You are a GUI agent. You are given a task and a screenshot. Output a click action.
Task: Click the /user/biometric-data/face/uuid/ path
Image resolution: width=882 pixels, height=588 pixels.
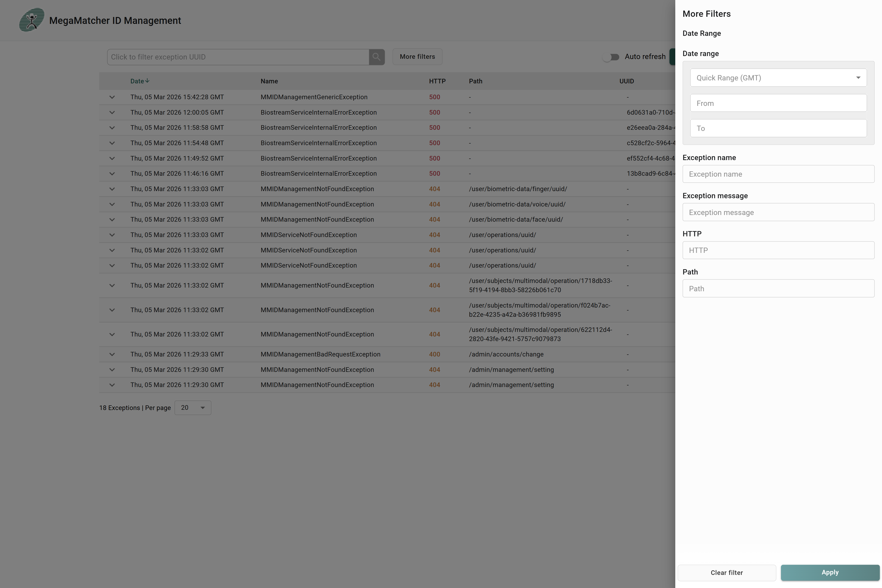[x=516, y=220]
